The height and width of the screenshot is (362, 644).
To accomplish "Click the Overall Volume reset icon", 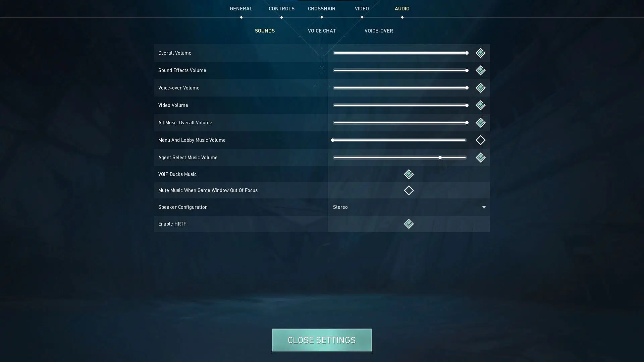I will click(x=480, y=53).
